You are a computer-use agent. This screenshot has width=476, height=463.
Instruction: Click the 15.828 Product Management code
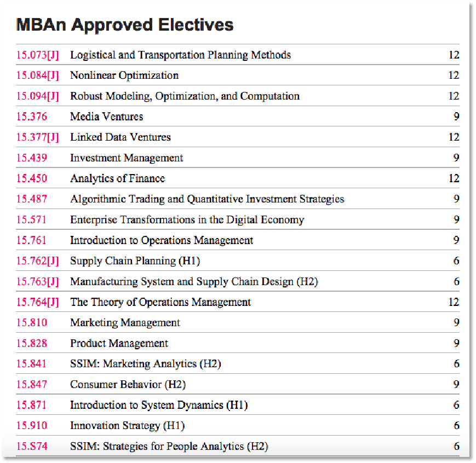tap(32, 343)
